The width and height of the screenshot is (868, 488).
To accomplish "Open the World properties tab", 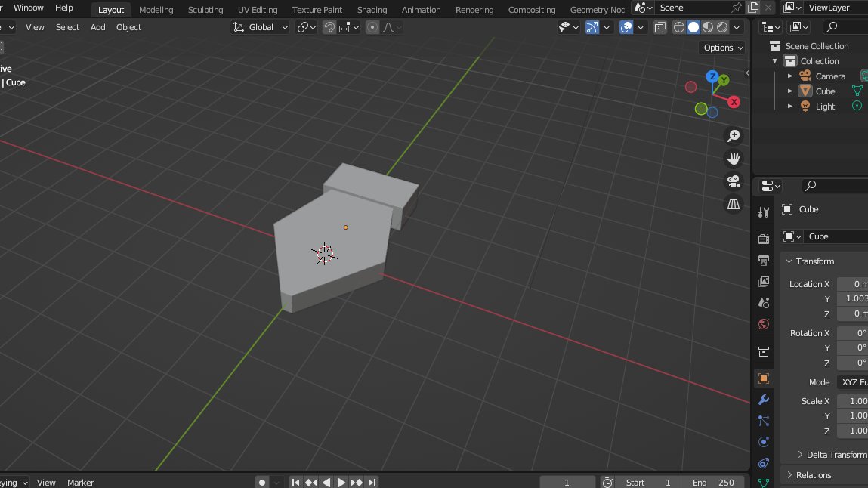I will click(764, 324).
